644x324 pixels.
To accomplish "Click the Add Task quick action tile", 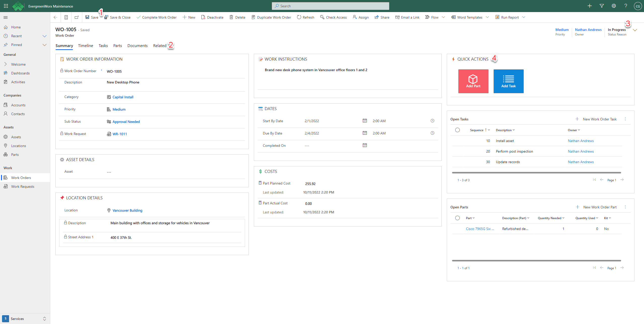I will click(x=508, y=81).
